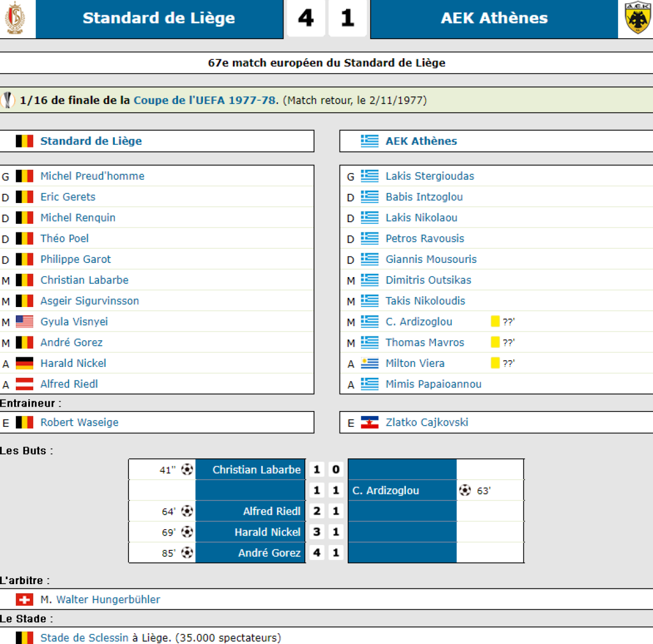Click the Austrian flag beside Alfred Riedl
The image size is (653, 644).
(x=24, y=384)
